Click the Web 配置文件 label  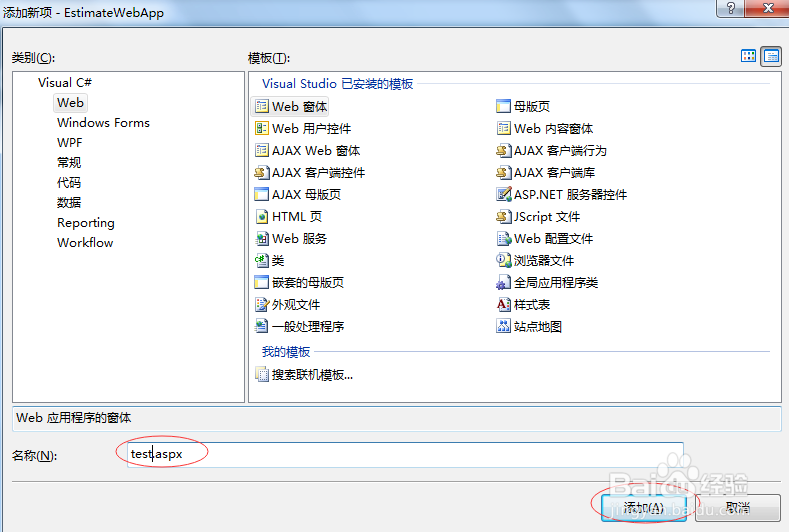coord(554,239)
